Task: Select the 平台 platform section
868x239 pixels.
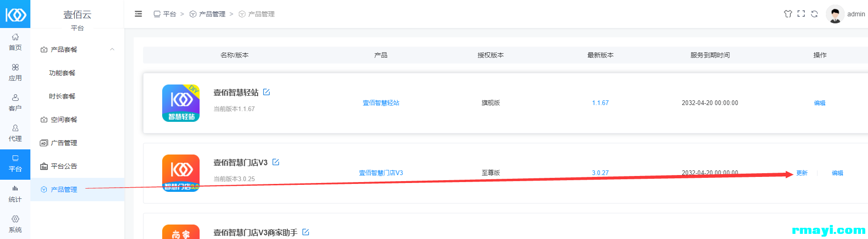Action: pyautogui.click(x=15, y=164)
